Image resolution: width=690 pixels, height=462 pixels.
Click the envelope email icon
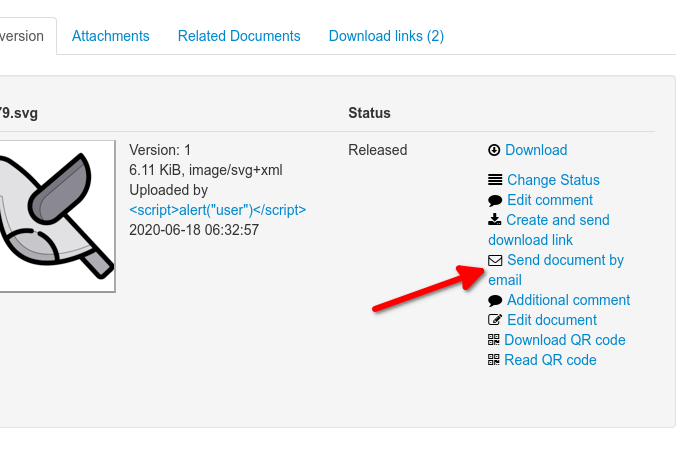coord(495,260)
